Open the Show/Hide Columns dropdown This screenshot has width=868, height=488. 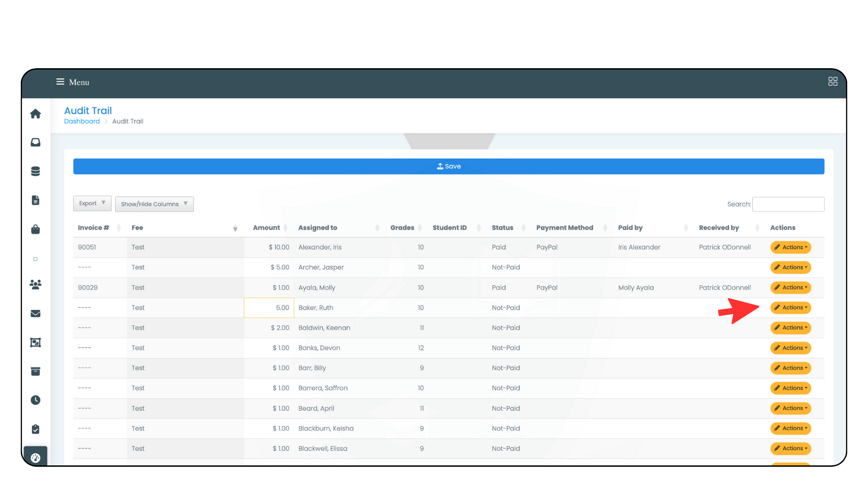point(154,204)
